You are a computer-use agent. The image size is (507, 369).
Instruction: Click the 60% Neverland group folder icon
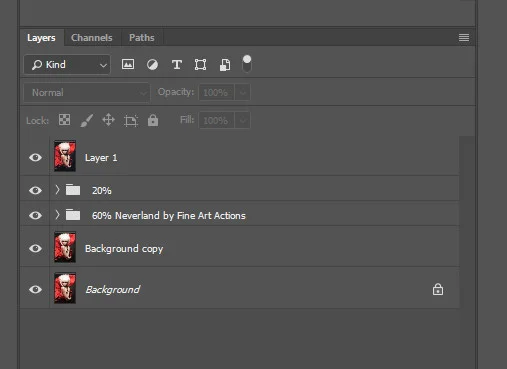[73, 215]
